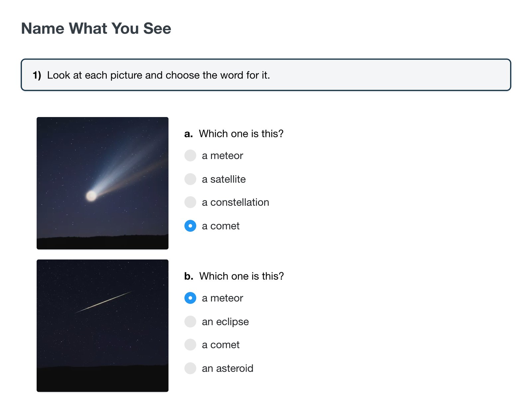Image resolution: width=532 pixels, height=399 pixels.
Task: Click the 'a comet' label under question b
Action: pos(220,345)
